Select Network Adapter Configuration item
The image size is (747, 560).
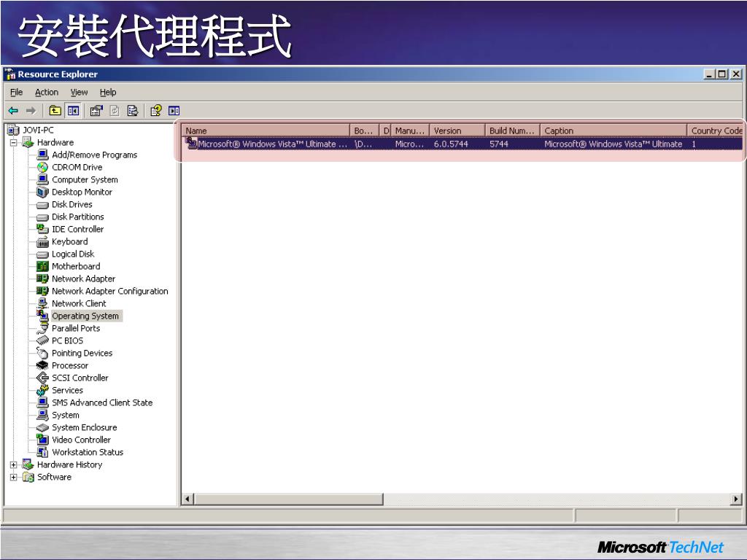[110, 291]
